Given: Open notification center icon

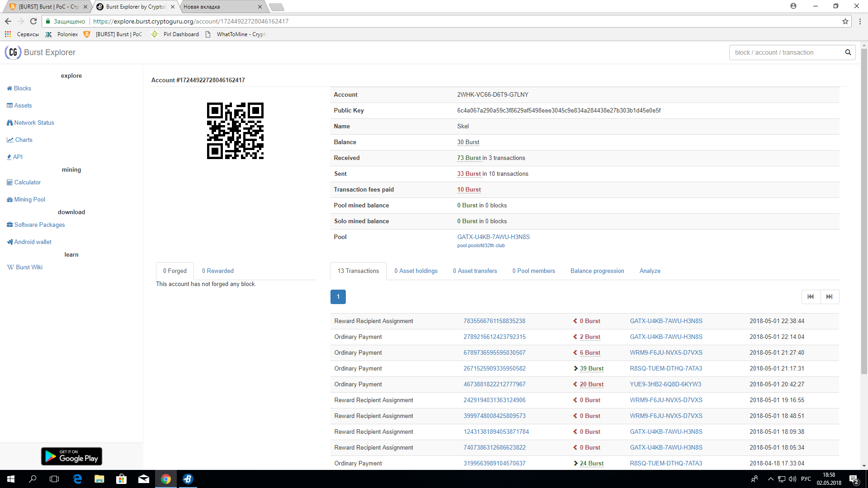Looking at the screenshot, I should [854, 479].
